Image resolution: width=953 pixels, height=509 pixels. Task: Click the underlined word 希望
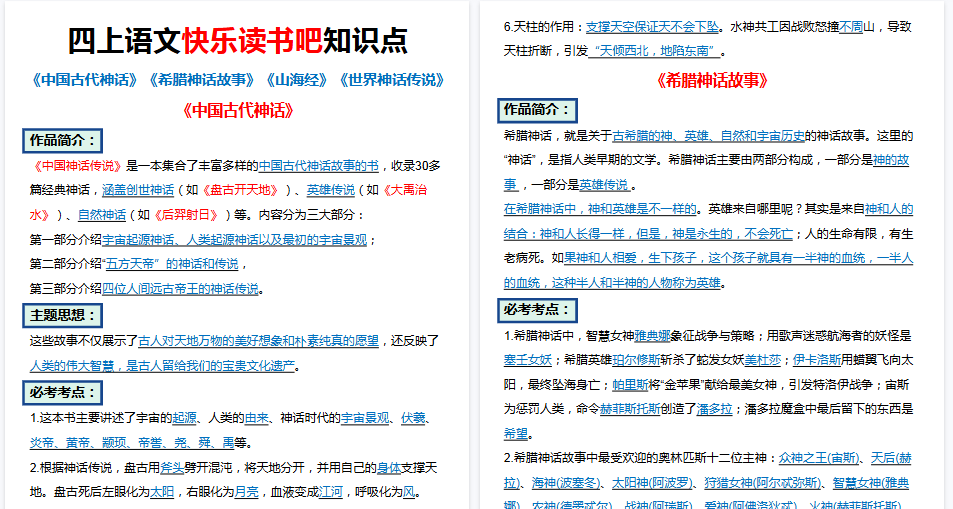(x=516, y=434)
